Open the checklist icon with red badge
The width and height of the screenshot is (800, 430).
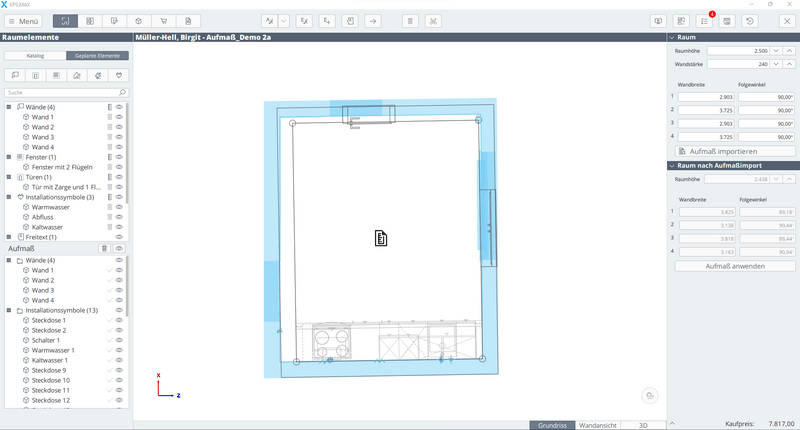point(704,20)
